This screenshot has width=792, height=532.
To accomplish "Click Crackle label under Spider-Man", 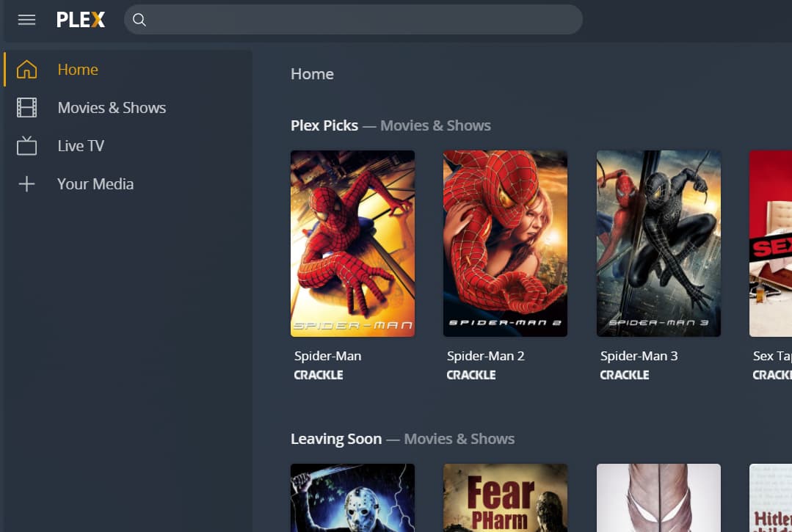I will click(319, 375).
